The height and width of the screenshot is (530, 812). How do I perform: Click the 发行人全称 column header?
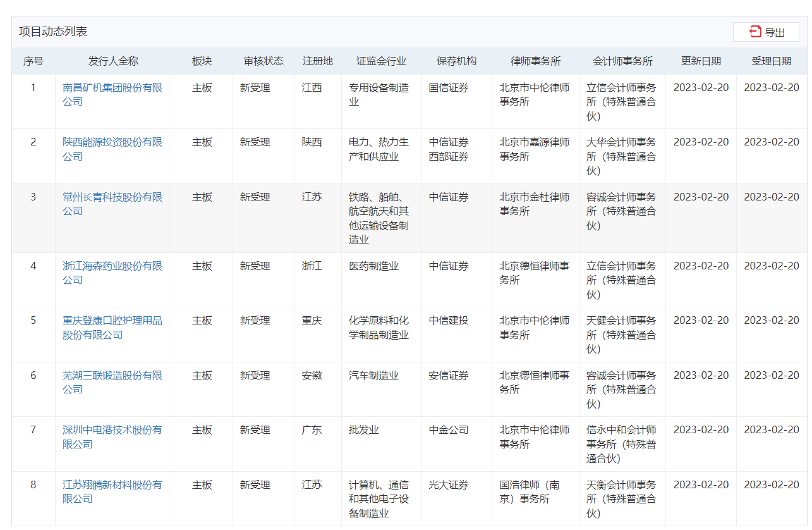click(x=113, y=61)
